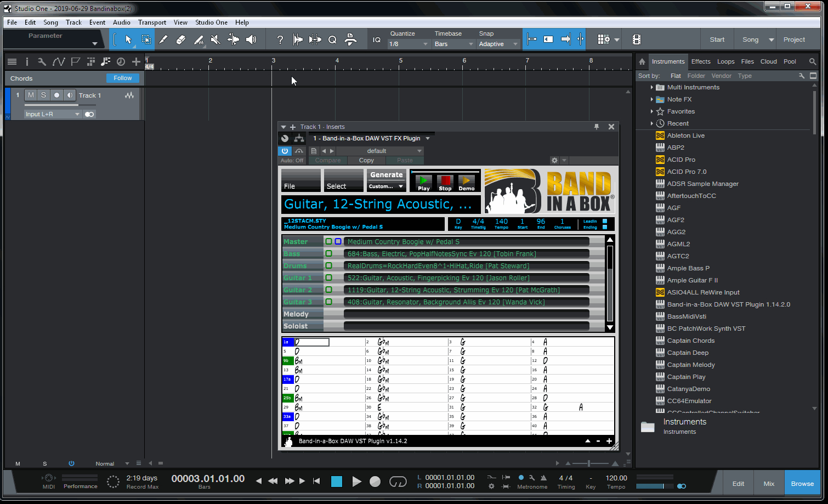Toggle the Master row green checkbox
Viewport: 828px width, 504px height.
point(328,241)
